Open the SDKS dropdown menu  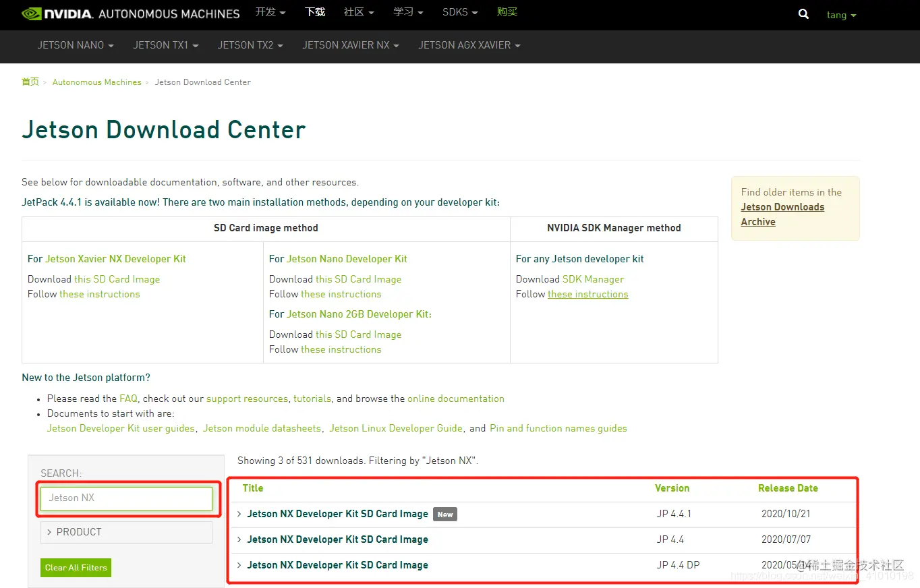(460, 12)
